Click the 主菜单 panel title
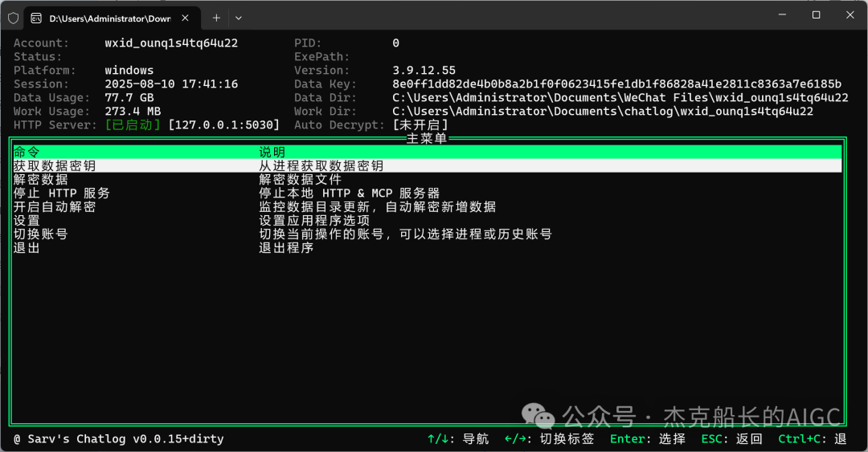 (x=426, y=138)
